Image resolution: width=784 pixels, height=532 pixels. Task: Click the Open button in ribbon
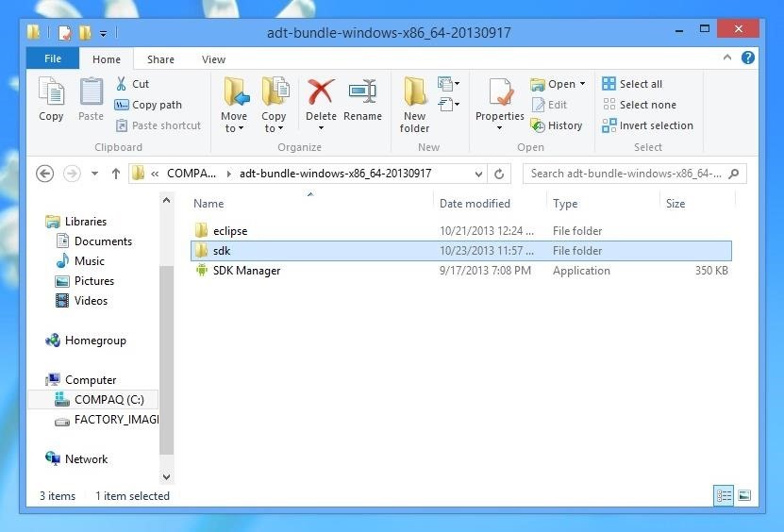[x=553, y=84]
